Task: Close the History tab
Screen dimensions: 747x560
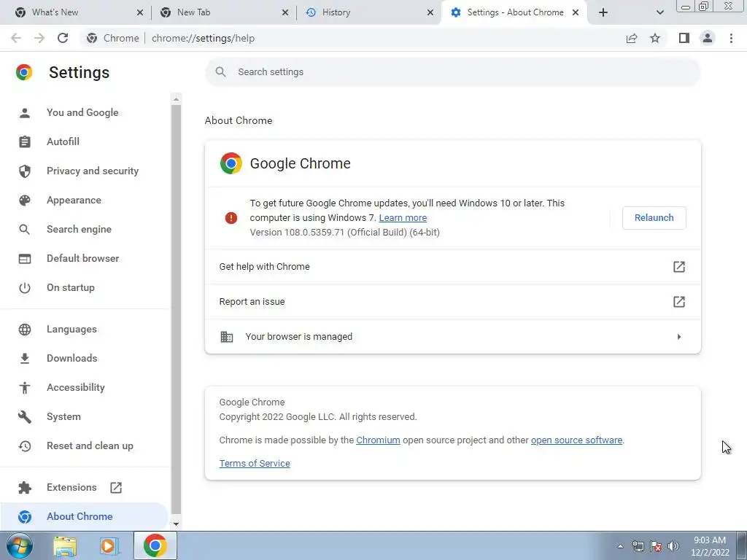Action: [x=430, y=12]
